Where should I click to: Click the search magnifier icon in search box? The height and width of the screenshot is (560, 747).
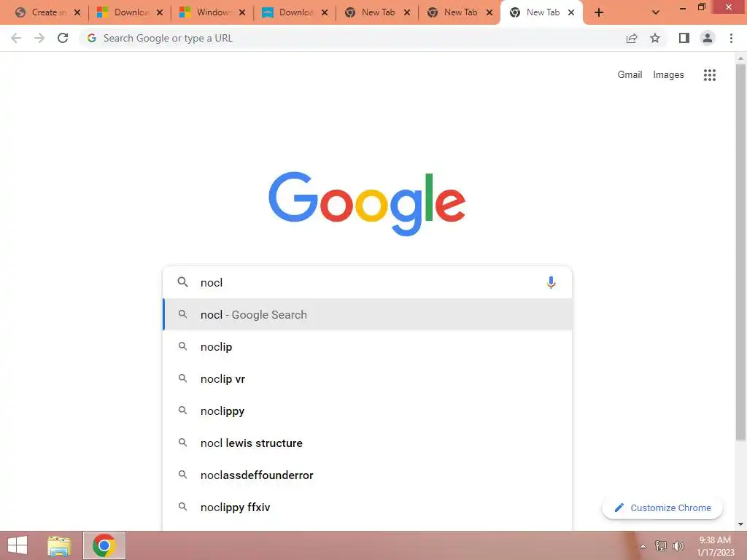tap(182, 282)
